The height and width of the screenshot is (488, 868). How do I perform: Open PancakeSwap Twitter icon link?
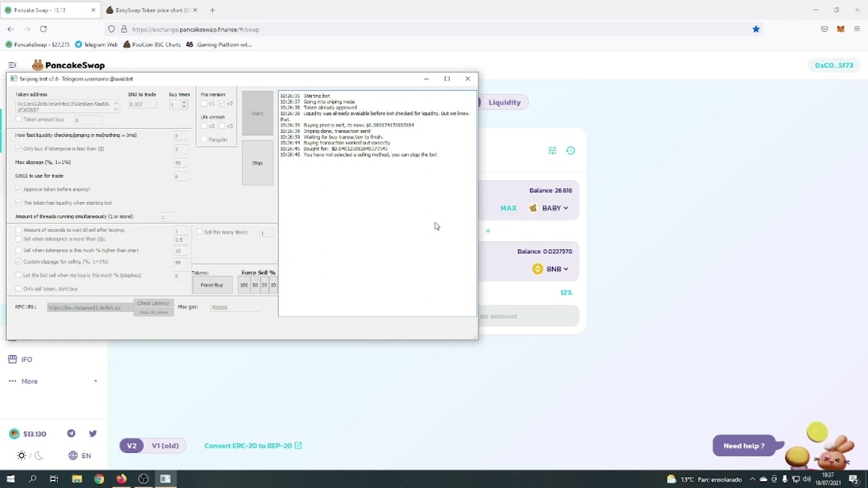coord(93,434)
